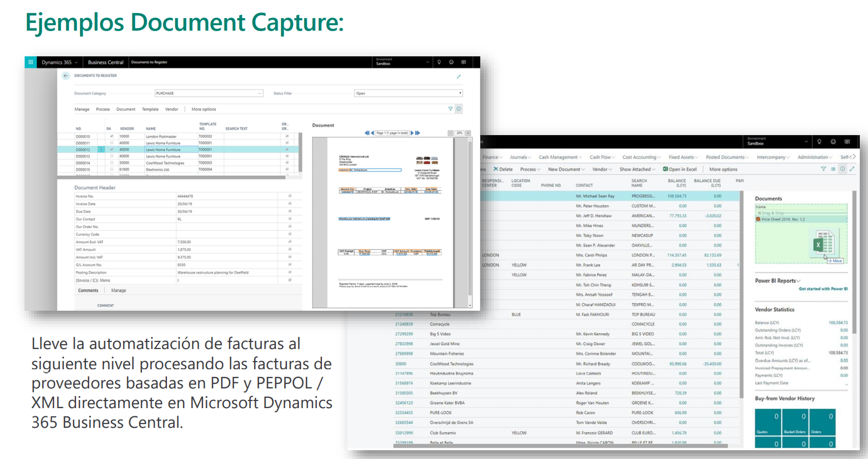Switch list view layout icon in vendor list

[x=833, y=169]
